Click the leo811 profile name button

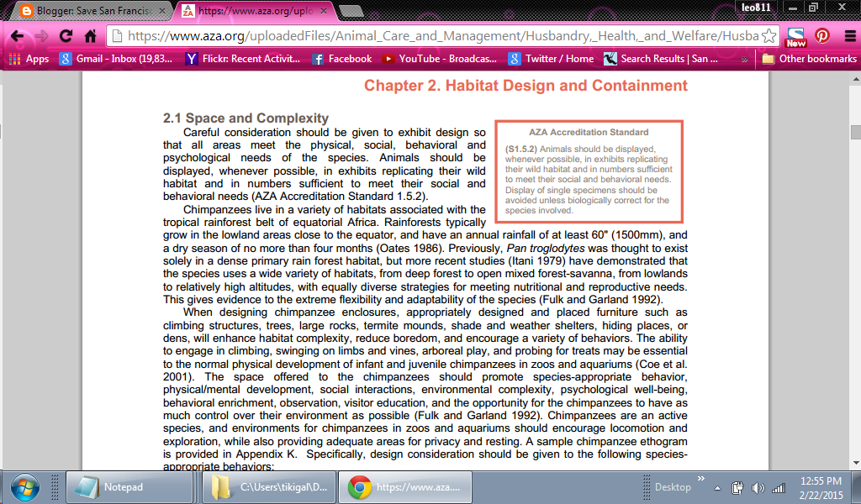(x=756, y=7)
